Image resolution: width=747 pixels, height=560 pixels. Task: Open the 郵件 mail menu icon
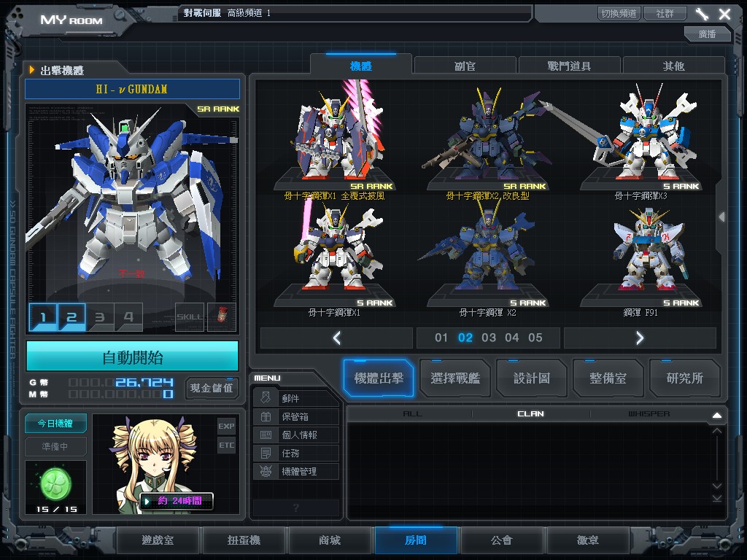[266, 398]
